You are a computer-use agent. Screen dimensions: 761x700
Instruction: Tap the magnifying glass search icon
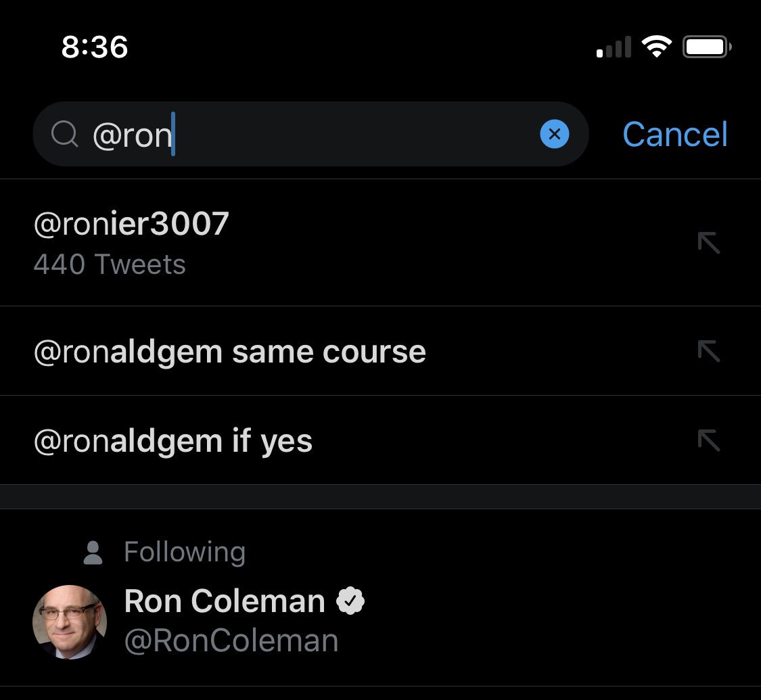[65, 135]
